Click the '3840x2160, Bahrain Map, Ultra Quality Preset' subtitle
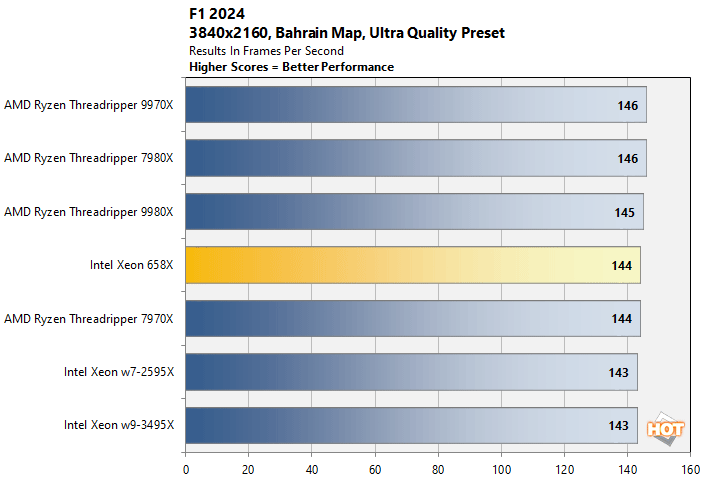 tap(347, 33)
